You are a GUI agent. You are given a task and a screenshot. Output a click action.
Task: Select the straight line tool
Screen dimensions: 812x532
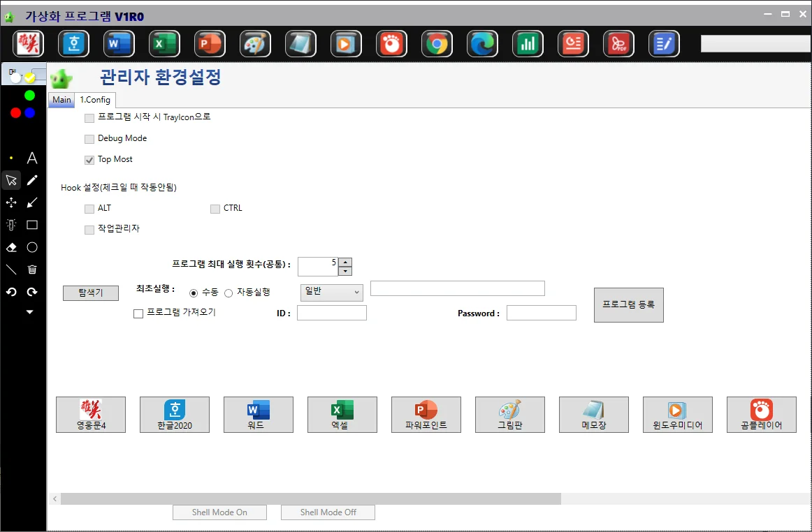click(x=11, y=269)
